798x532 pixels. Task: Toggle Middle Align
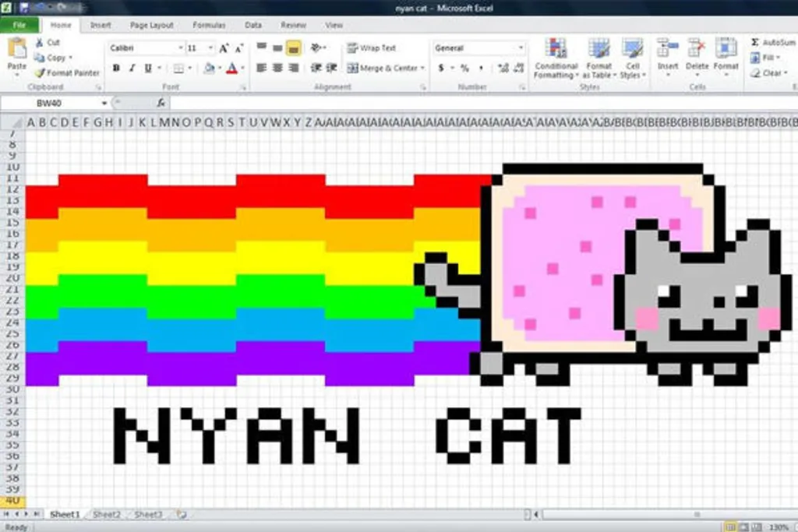[x=277, y=48]
